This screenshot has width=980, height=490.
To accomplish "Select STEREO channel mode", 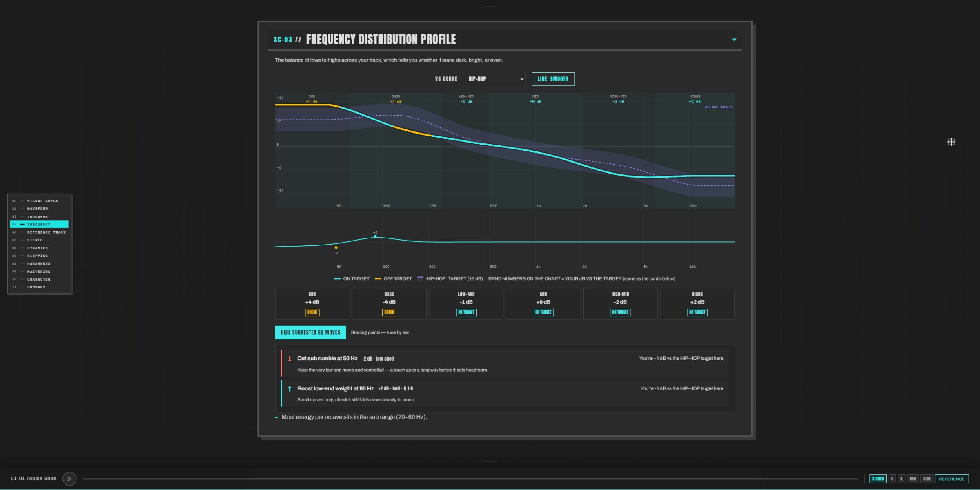I will pyautogui.click(x=878, y=479).
